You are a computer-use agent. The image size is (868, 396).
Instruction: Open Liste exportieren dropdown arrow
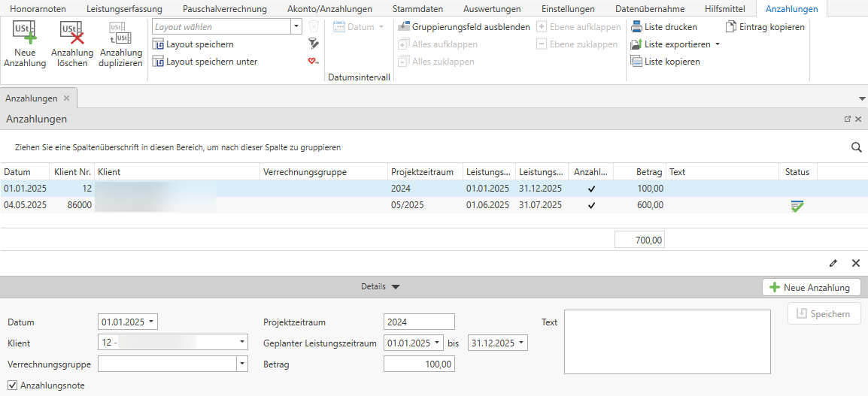(718, 44)
